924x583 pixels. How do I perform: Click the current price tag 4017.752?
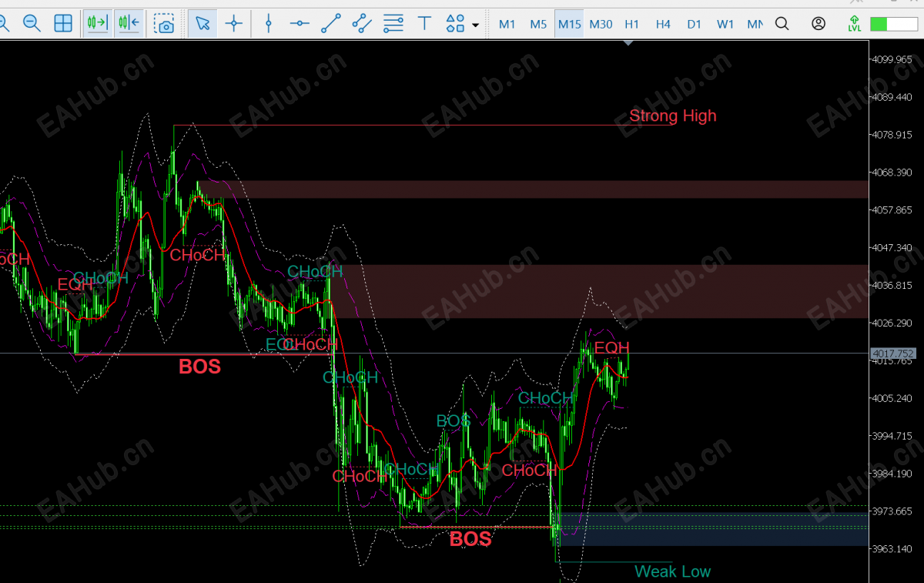pos(892,353)
